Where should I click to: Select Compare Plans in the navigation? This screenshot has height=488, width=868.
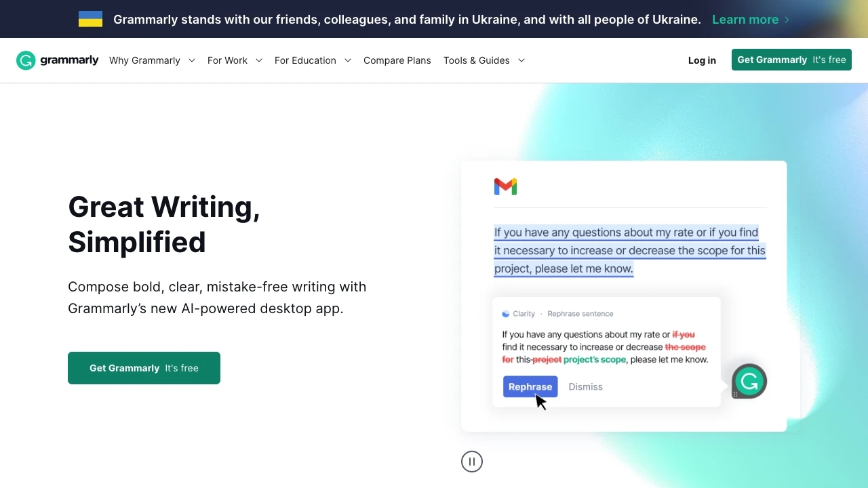coord(397,60)
